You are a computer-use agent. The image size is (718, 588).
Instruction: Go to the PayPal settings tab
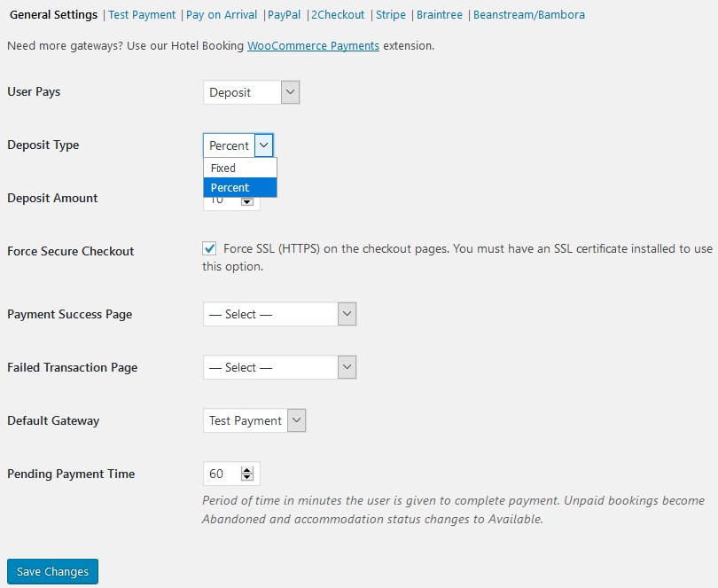[284, 15]
